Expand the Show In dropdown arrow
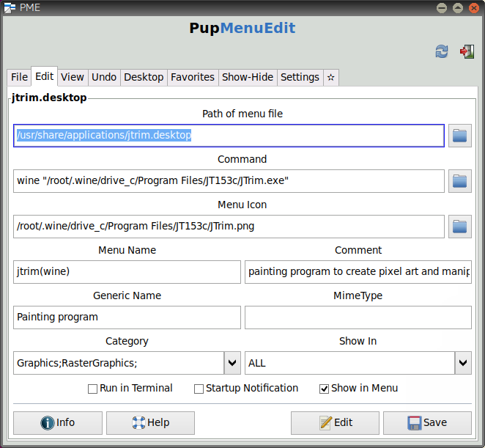The image size is (485, 448). point(463,363)
